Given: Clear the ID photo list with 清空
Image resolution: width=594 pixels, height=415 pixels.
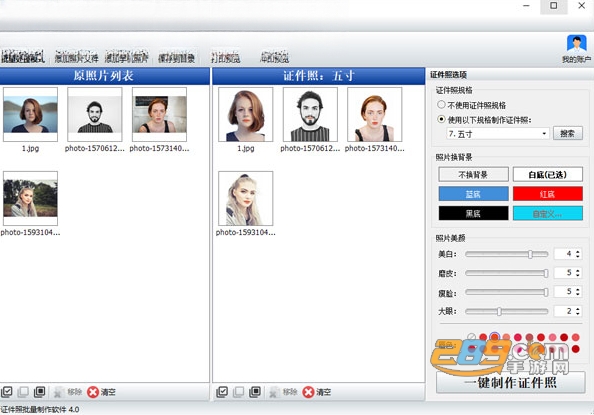Looking at the screenshot, I should [317, 392].
